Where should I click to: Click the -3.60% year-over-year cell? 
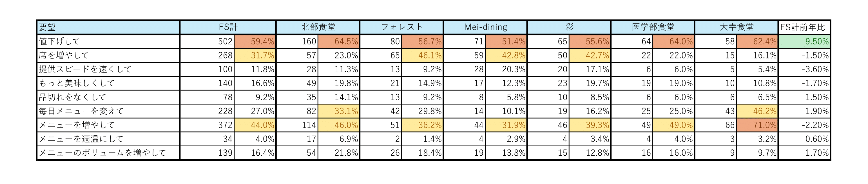point(804,69)
